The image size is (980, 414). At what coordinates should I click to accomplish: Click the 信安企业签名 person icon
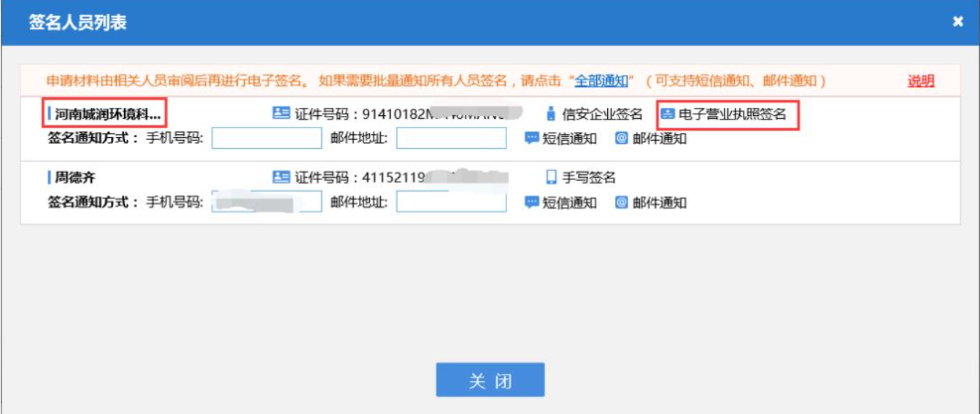pyautogui.click(x=551, y=114)
